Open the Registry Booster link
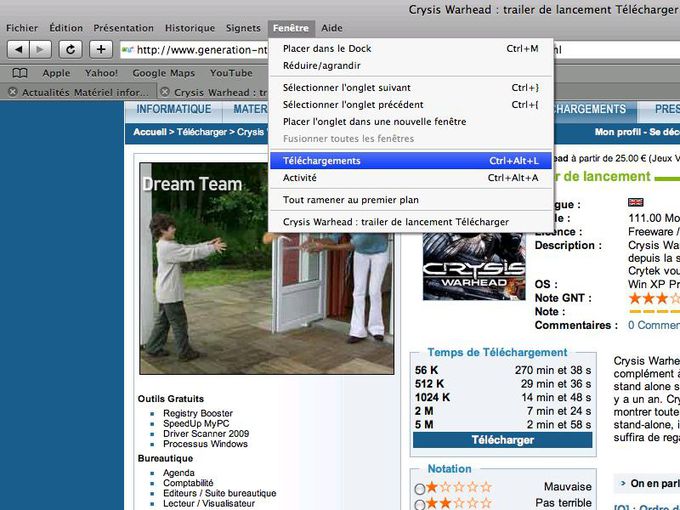Image resolution: width=680 pixels, height=510 pixels. [x=198, y=413]
